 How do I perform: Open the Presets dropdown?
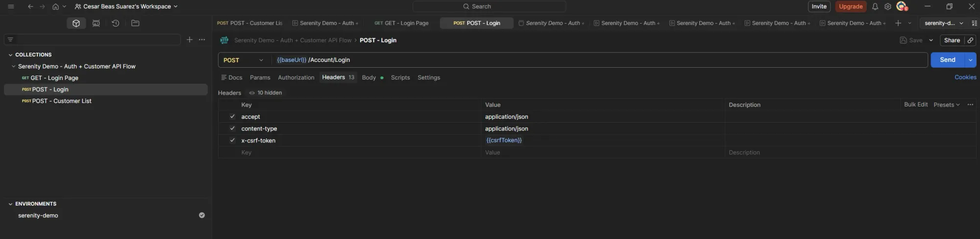pyautogui.click(x=947, y=105)
